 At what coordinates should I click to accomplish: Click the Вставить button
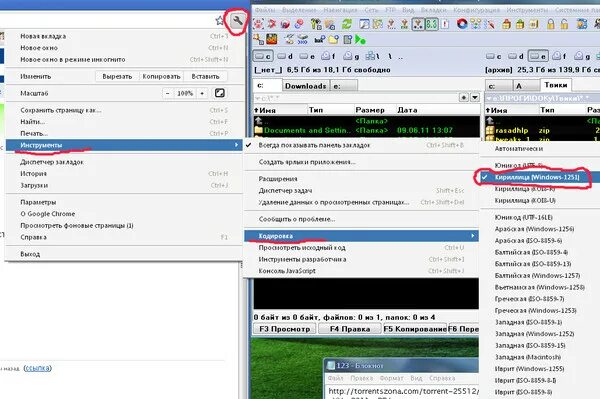pyautogui.click(x=205, y=77)
